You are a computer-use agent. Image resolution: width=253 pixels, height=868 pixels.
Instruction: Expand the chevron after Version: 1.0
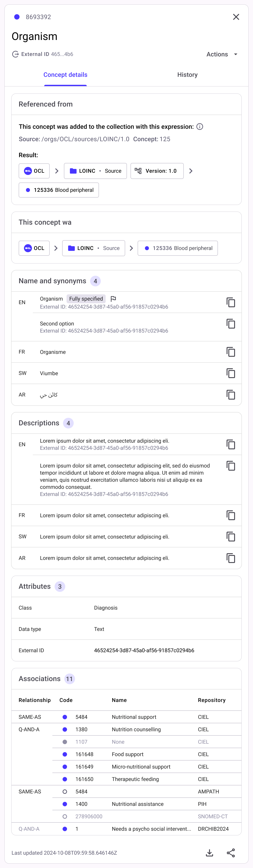click(x=191, y=171)
